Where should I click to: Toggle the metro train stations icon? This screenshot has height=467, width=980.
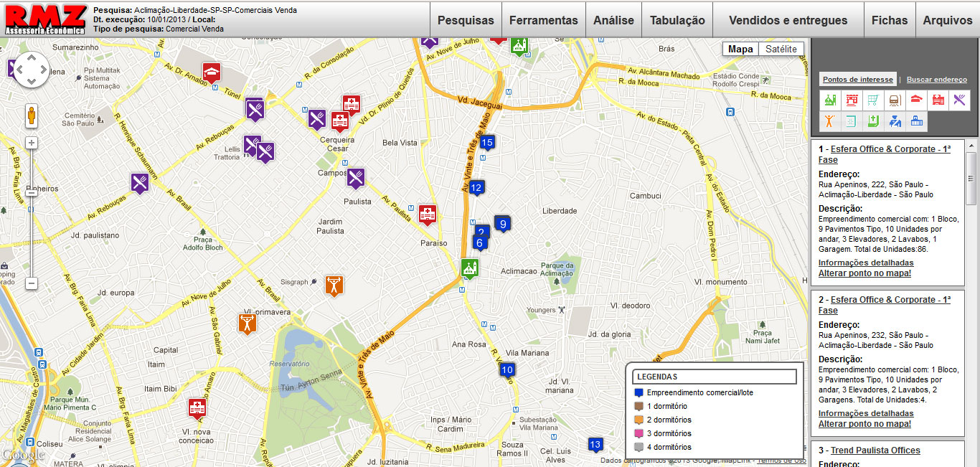coord(895,100)
